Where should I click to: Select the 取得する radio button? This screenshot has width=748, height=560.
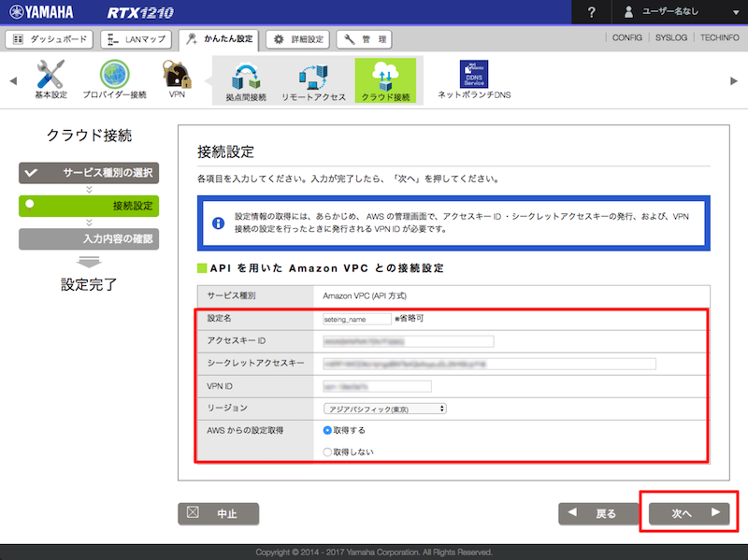(327, 430)
